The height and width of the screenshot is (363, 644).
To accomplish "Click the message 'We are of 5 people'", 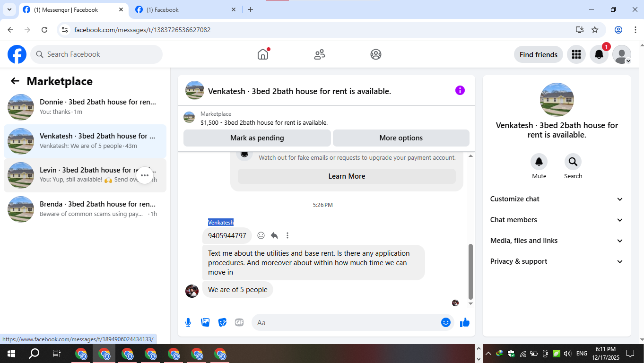I will coord(238,290).
